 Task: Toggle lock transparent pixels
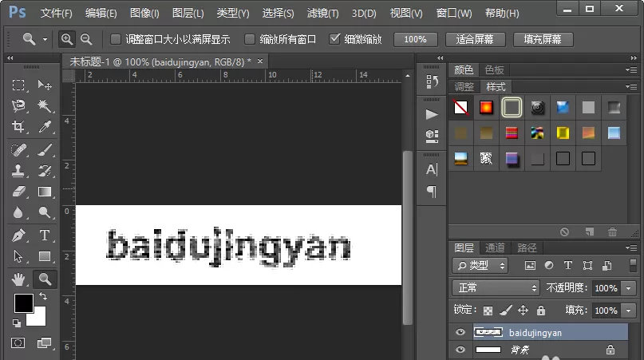pos(488,311)
